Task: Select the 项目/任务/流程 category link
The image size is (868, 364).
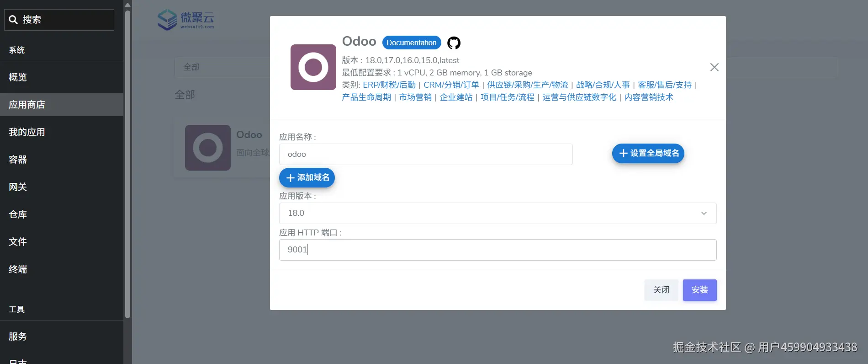Action: [508, 97]
